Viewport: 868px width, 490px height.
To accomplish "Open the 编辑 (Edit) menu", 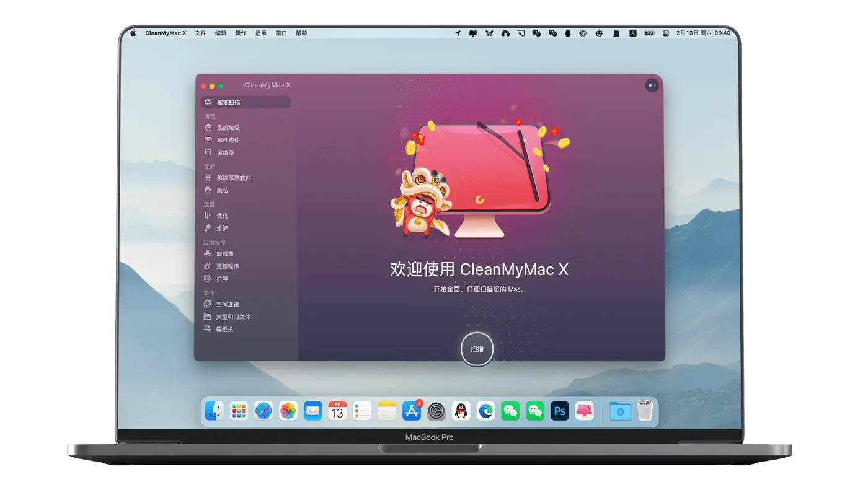I will [x=221, y=33].
